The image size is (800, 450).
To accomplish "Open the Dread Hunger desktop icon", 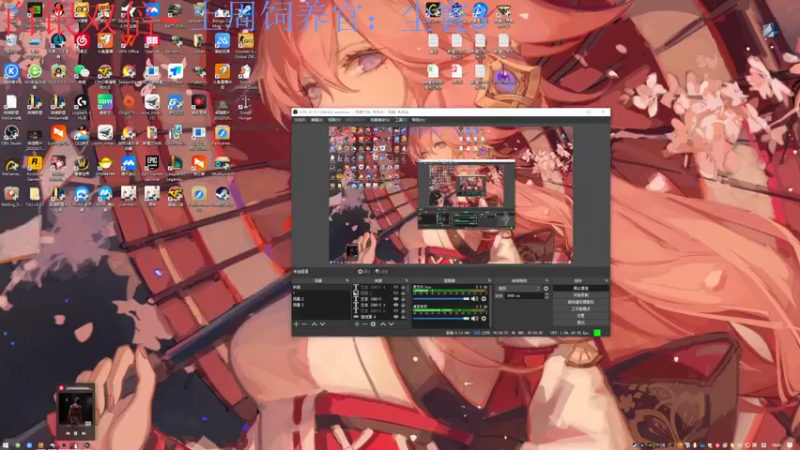I will click(245, 105).
